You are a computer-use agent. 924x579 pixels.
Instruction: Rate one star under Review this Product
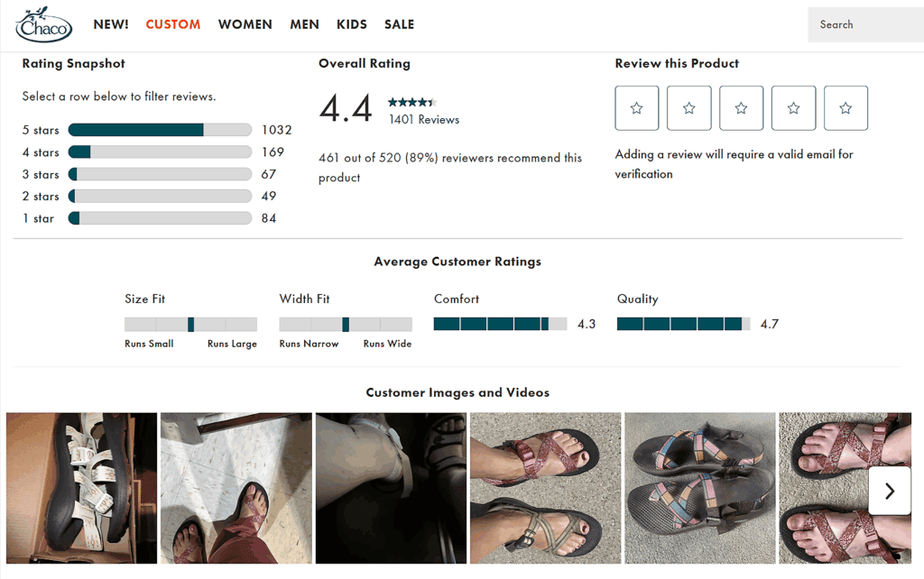(x=637, y=107)
